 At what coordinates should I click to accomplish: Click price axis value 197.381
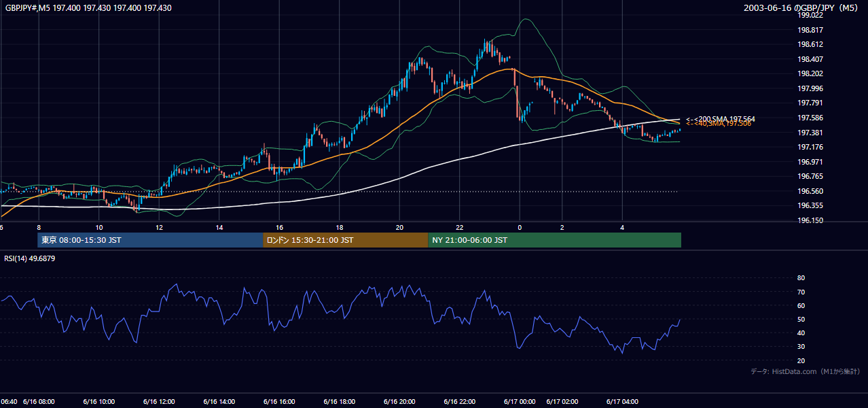click(810, 133)
